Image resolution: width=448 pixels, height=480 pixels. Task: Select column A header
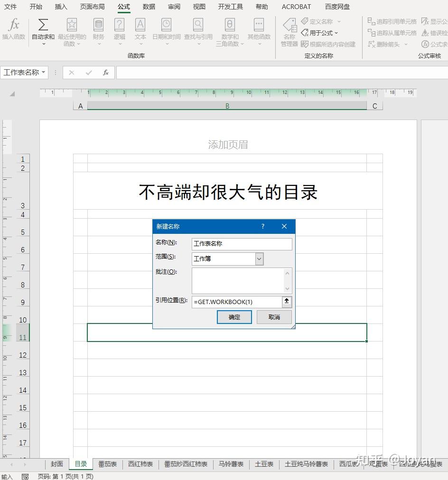pyautogui.click(x=81, y=106)
